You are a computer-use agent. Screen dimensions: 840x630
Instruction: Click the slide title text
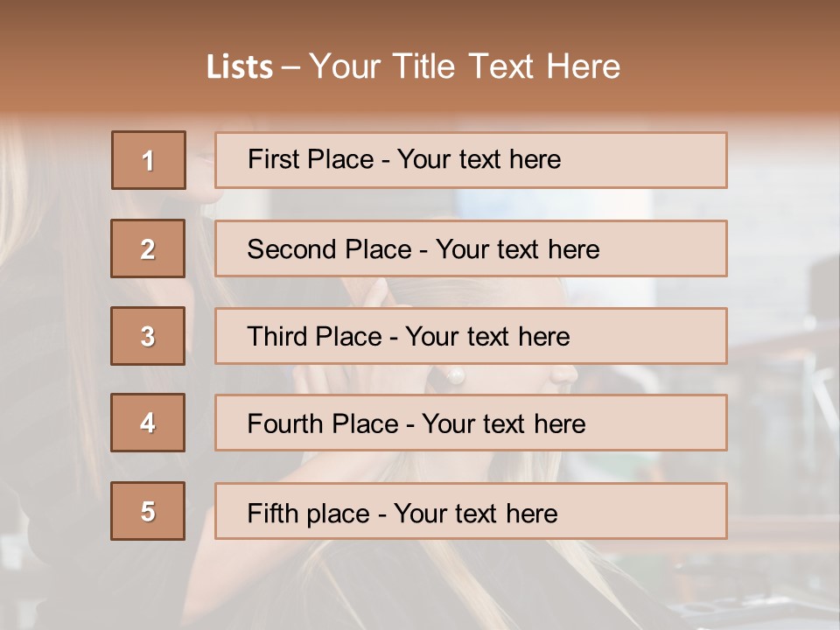click(413, 66)
